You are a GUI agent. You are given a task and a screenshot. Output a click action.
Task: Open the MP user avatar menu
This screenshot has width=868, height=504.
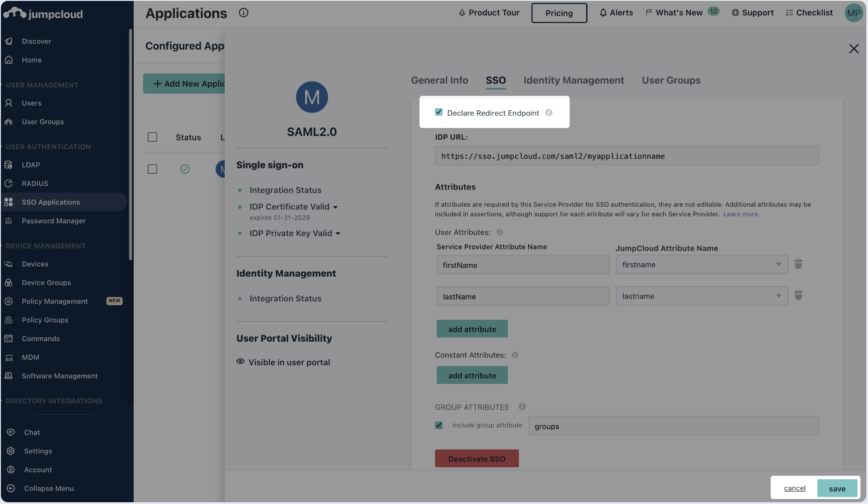[853, 13]
